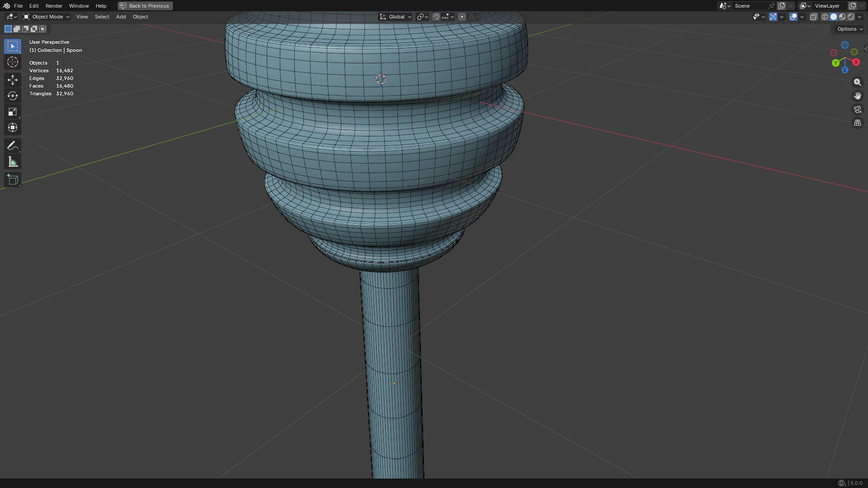Toggle the camera view icon
Screen dimensions: 868x488
(857, 109)
